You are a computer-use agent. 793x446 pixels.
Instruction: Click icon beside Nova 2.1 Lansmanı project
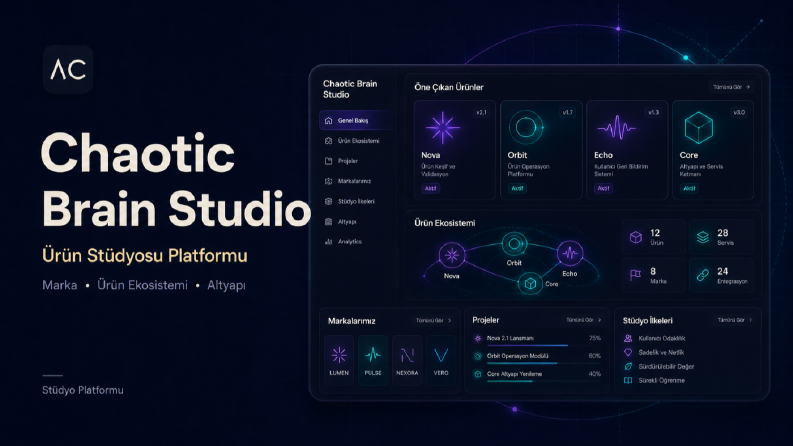(x=477, y=338)
